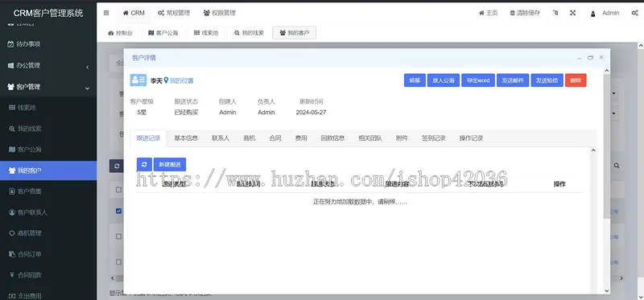Image resolution: width=644 pixels, height=300 pixels.
Task: Open the 我的位置 location link
Action: 179,81
